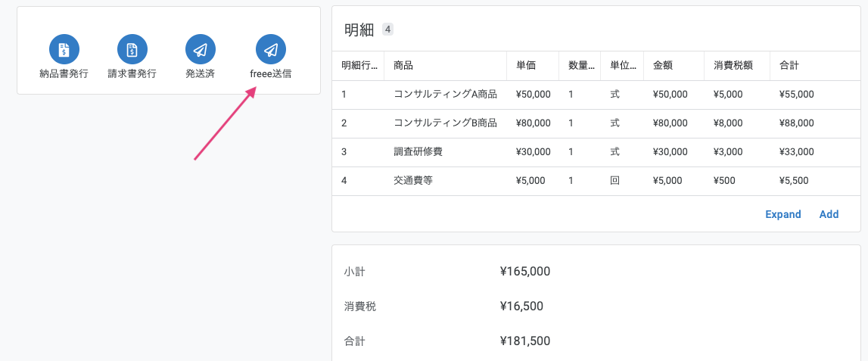Click the Expand link under the table
Viewport: 868px width, 361px height.
coord(782,214)
